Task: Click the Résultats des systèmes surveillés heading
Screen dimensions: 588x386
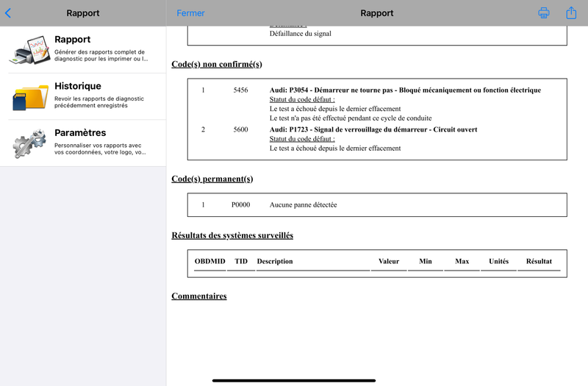Action: point(232,235)
